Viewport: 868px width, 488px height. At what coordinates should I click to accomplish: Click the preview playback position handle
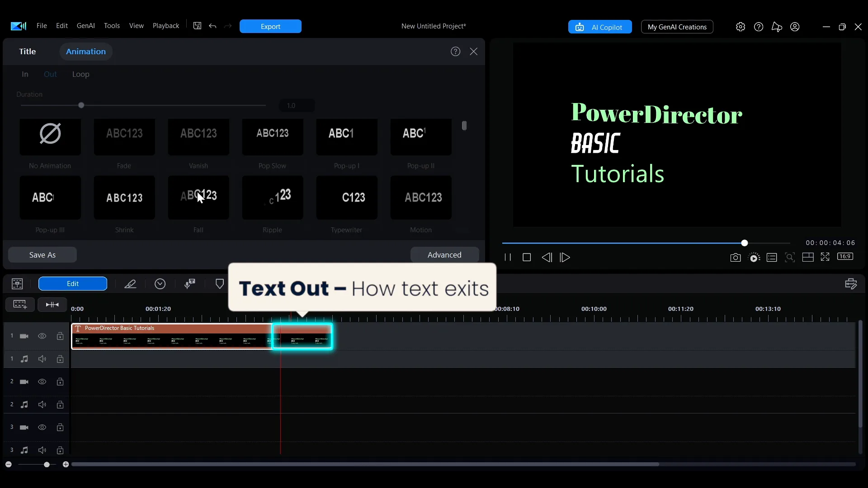click(x=745, y=243)
